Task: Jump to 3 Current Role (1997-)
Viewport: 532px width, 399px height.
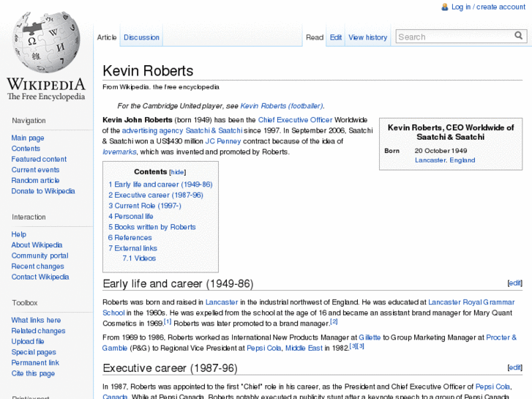Action: tap(145, 206)
